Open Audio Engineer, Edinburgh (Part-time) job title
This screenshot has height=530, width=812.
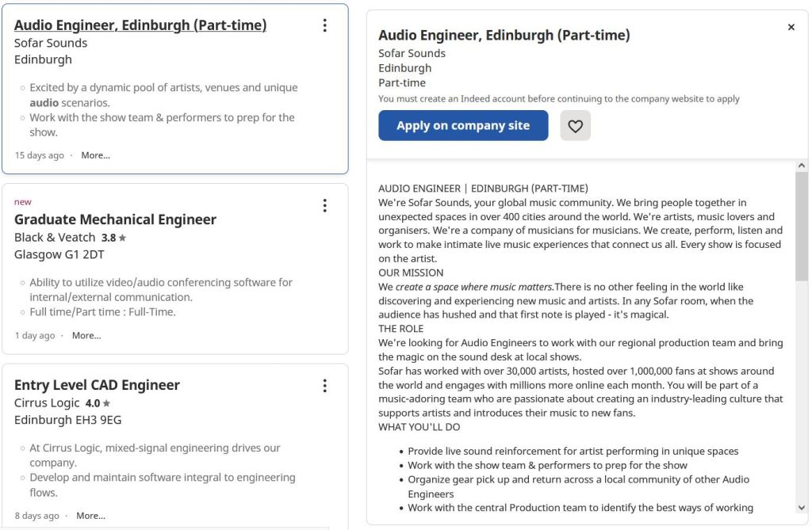tap(140, 25)
